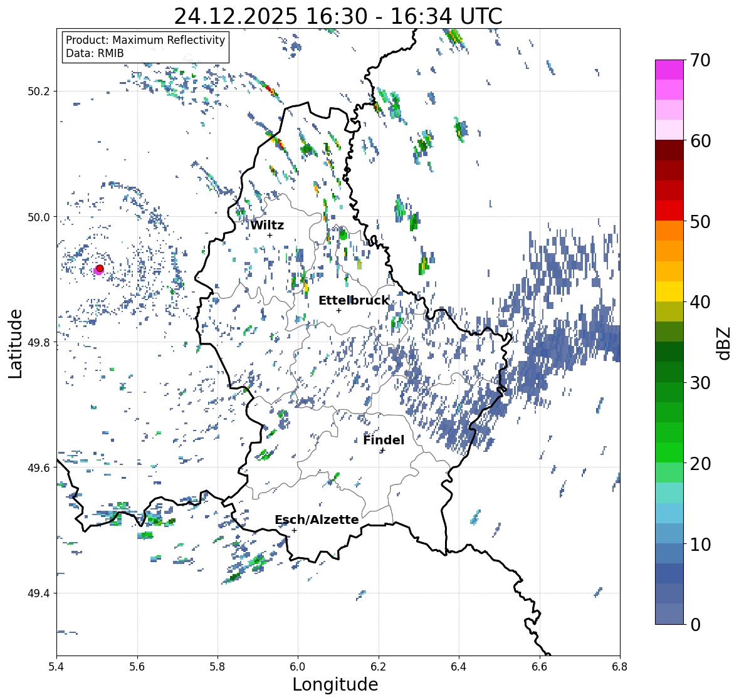Click the light cyan colorbar segment
This screenshot has width=739, height=700.
click(x=669, y=493)
